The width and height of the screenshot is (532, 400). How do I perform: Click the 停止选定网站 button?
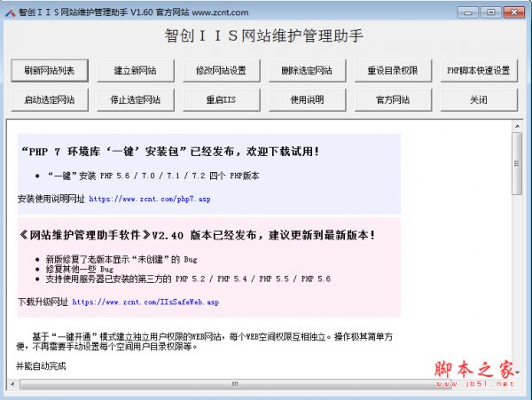(x=136, y=99)
